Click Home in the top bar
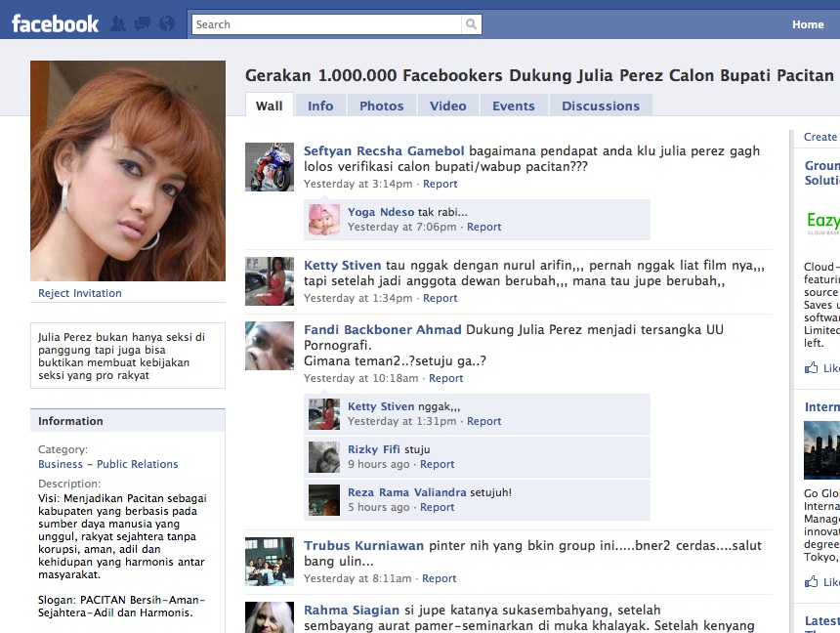 pyautogui.click(x=807, y=24)
